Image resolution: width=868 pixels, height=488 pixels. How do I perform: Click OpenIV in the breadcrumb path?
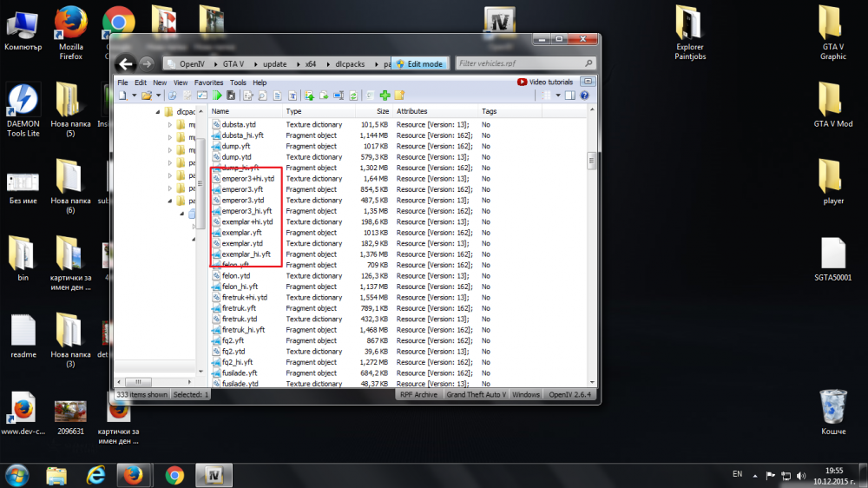click(x=192, y=64)
